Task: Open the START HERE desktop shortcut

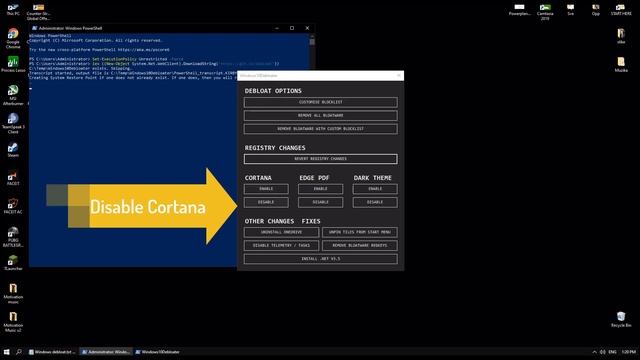Action: [621, 9]
